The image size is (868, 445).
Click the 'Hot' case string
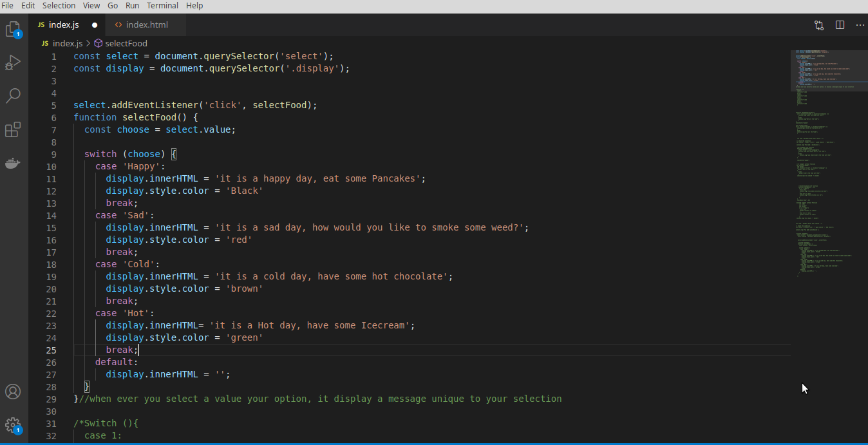[x=136, y=313]
